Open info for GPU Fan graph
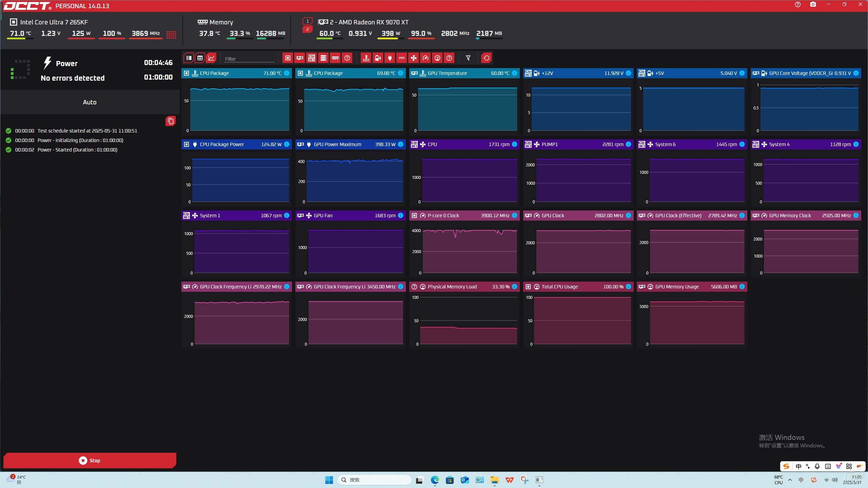Image resolution: width=868 pixels, height=488 pixels. pyautogui.click(x=401, y=216)
